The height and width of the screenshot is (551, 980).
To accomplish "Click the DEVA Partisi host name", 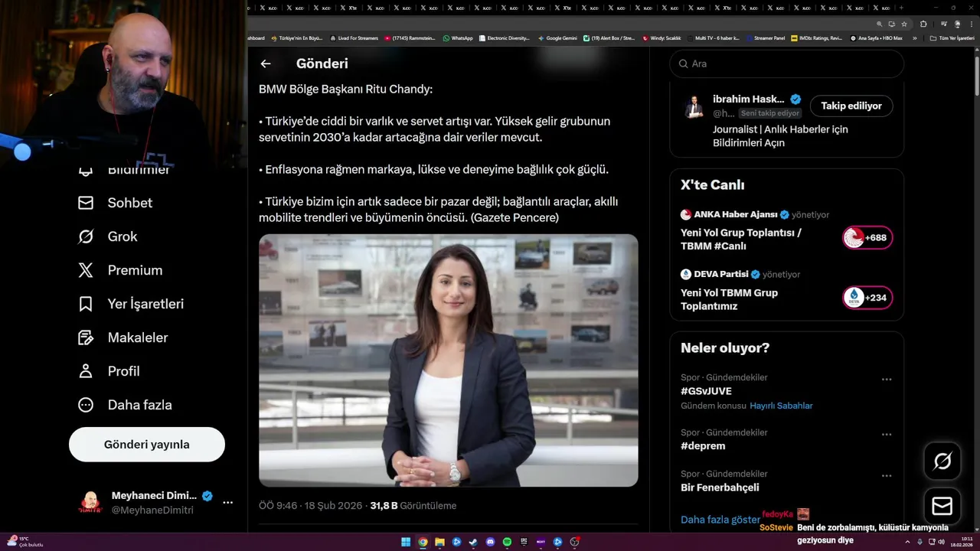I will point(722,274).
